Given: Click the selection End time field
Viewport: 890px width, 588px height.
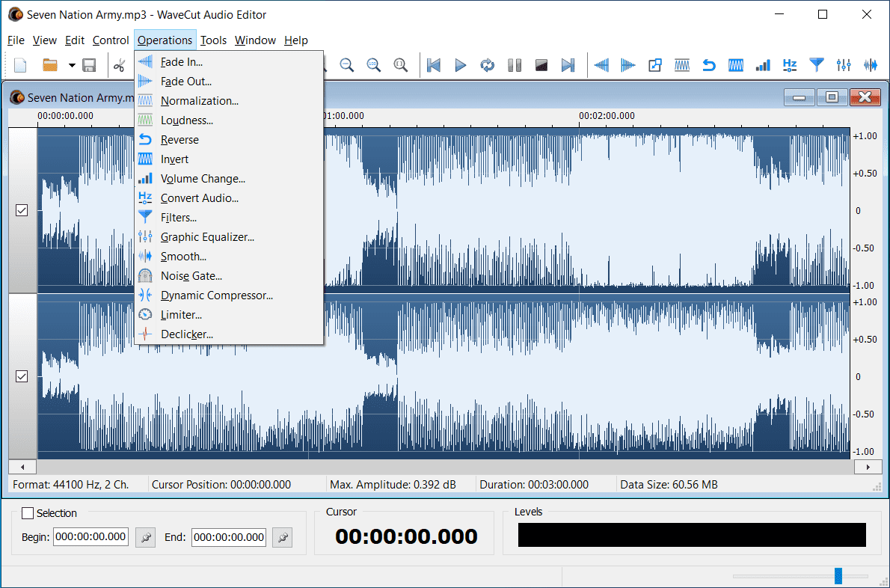Looking at the screenshot, I should click(x=228, y=537).
